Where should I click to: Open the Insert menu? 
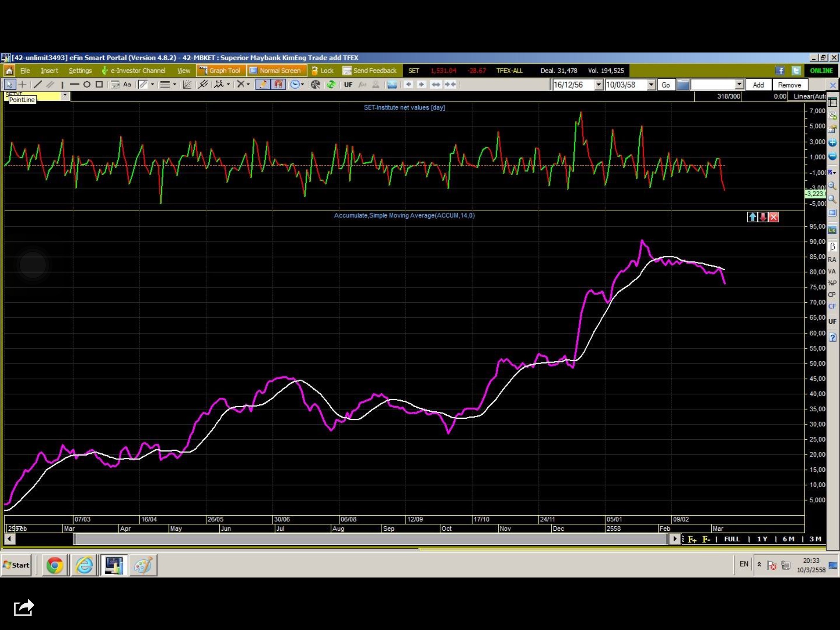49,71
